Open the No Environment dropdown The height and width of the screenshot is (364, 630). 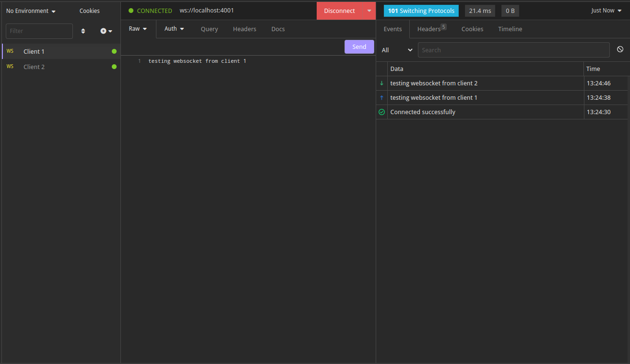click(x=30, y=11)
